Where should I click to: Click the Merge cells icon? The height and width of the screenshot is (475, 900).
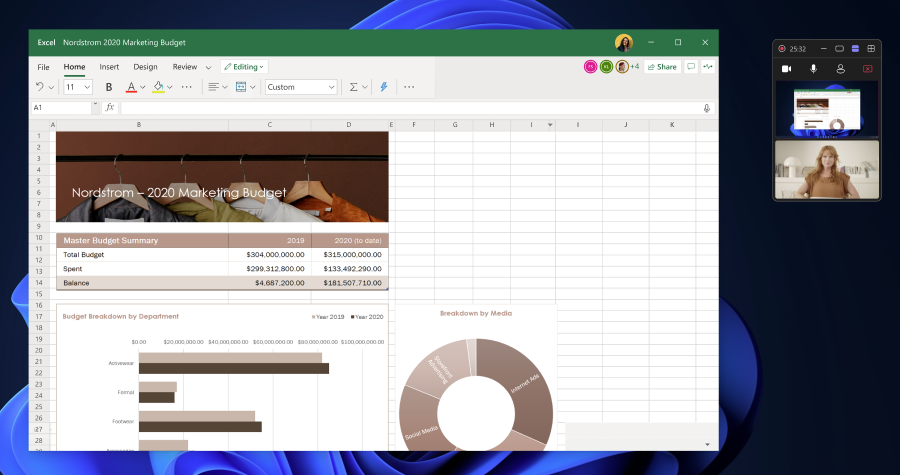click(x=241, y=87)
